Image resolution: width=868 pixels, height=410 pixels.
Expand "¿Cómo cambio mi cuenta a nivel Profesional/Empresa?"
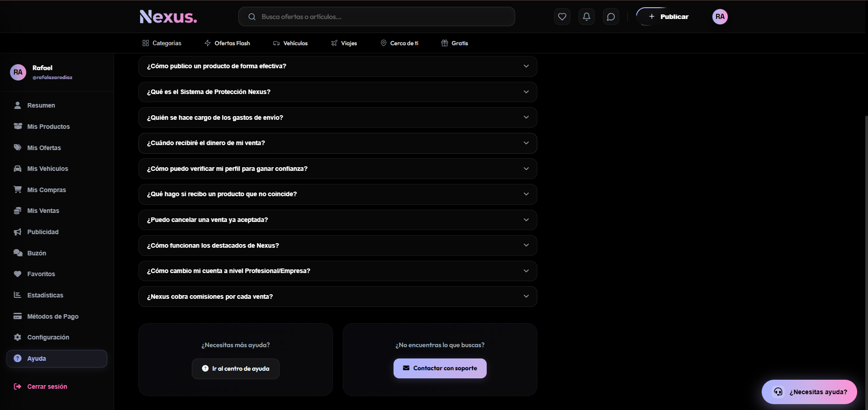click(337, 271)
